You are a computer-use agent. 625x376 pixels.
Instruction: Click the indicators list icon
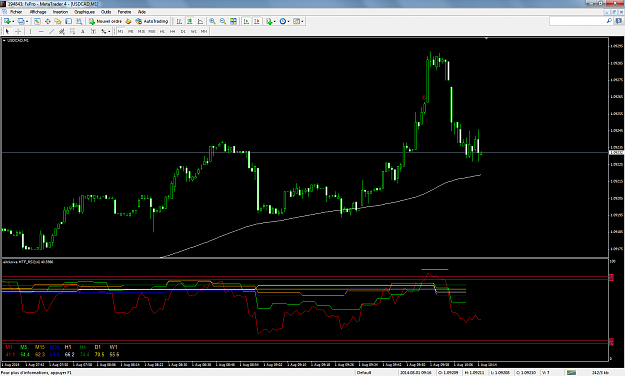[269, 21]
